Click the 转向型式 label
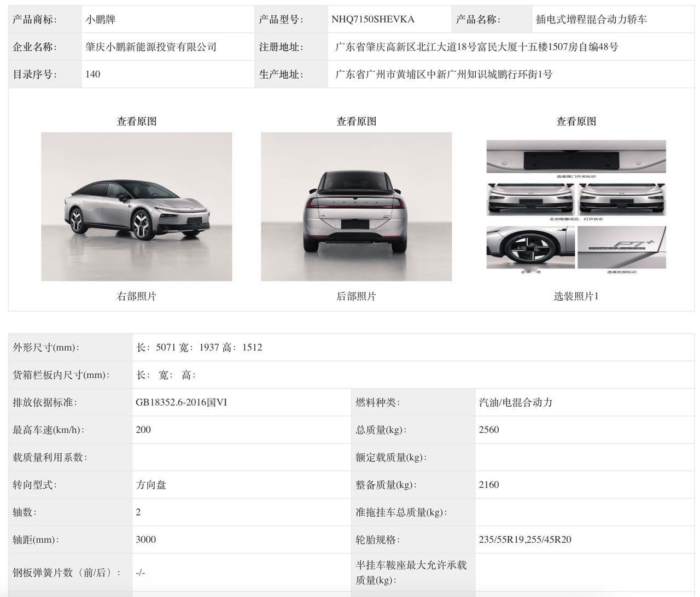Image resolution: width=700 pixels, height=597 pixels. [35, 484]
